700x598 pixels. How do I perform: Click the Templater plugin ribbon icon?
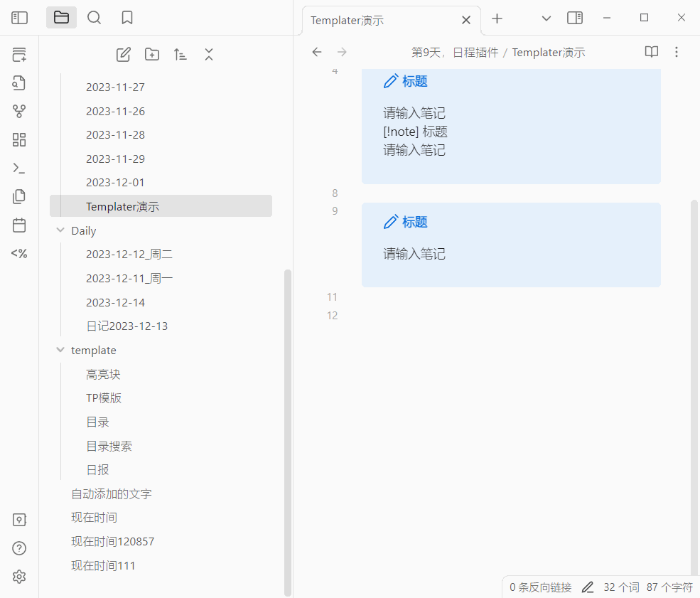coord(19,253)
